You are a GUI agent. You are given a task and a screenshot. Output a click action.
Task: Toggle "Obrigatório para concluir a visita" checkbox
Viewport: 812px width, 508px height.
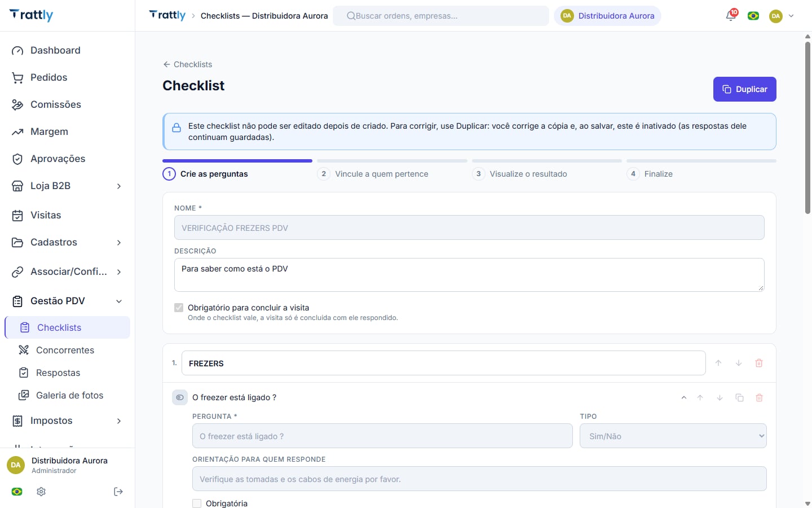click(x=179, y=308)
